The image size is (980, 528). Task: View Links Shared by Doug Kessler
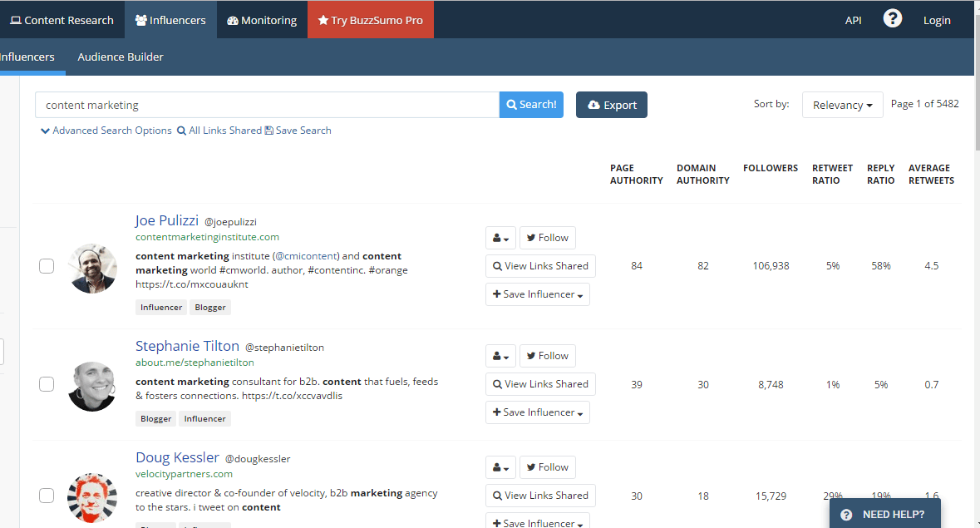pyautogui.click(x=540, y=496)
